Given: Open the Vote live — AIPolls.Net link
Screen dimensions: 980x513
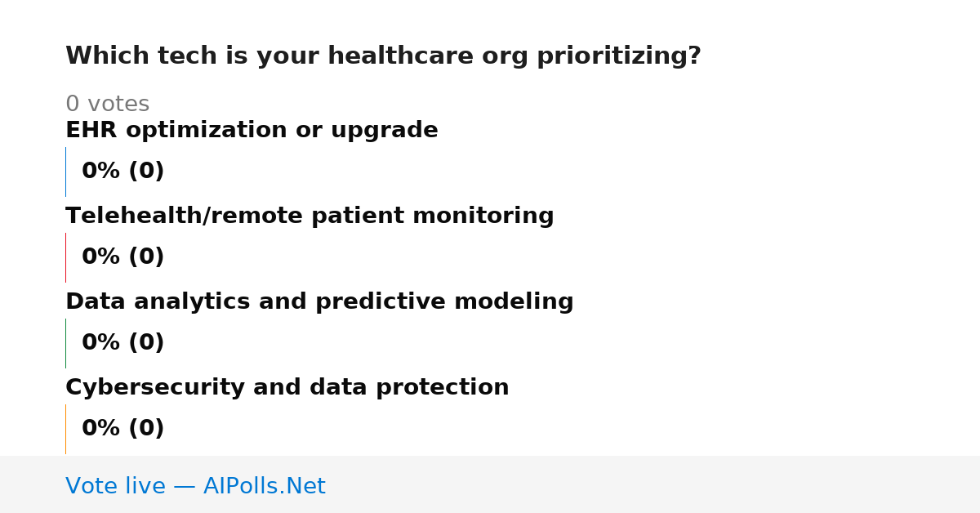Looking at the screenshot, I should pos(195,486).
